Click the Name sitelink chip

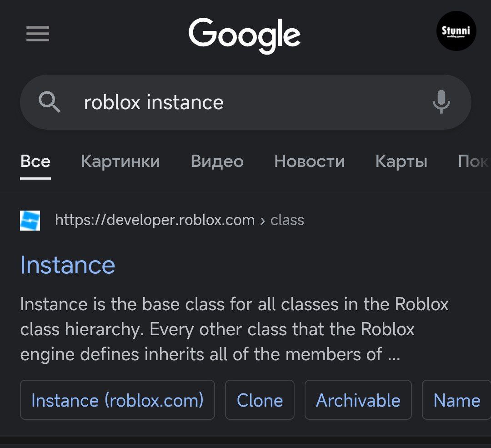pos(456,400)
